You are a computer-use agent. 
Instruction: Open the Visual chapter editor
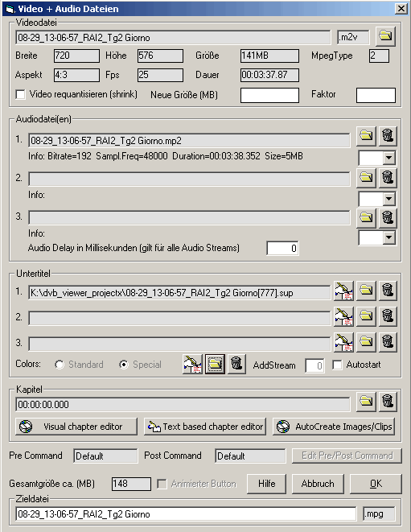76,427
